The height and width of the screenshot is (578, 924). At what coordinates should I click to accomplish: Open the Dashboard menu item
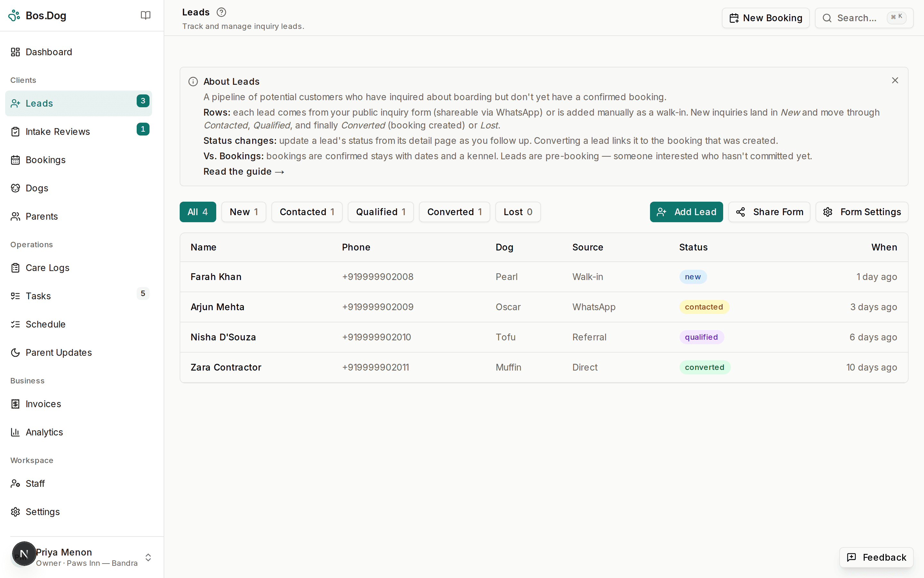coord(79,52)
